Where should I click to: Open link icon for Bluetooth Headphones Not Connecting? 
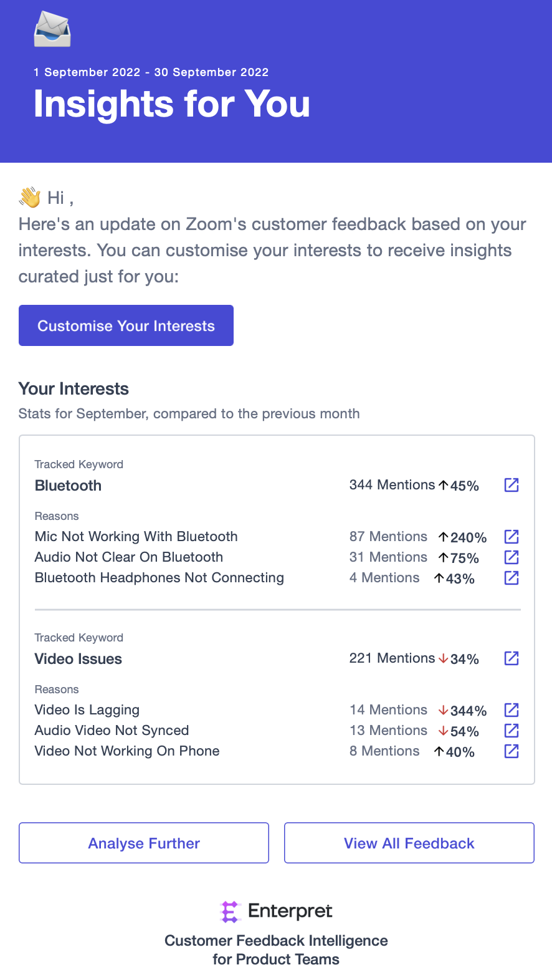coord(512,578)
